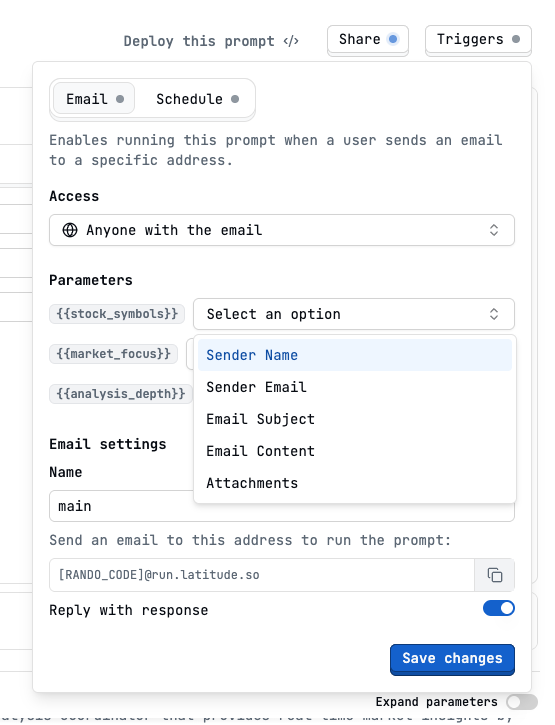This screenshot has height=725, width=555.
Task: Click the {{market_focus}} parameter badge
Action: pyautogui.click(x=113, y=354)
